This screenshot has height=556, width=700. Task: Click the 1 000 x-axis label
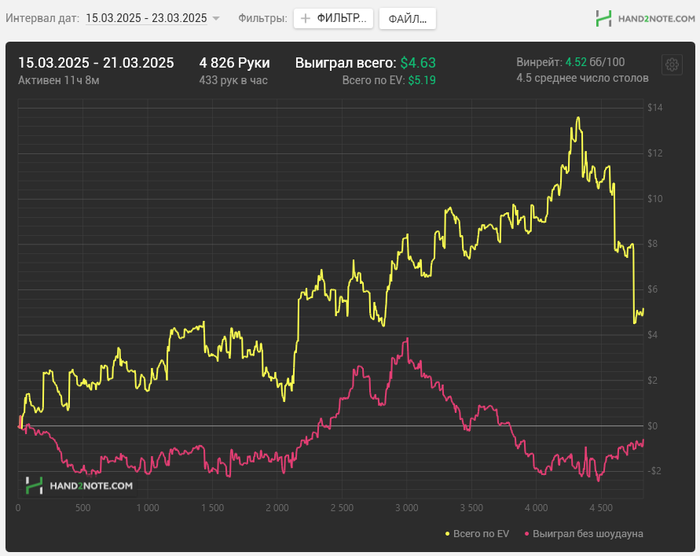tap(148, 508)
